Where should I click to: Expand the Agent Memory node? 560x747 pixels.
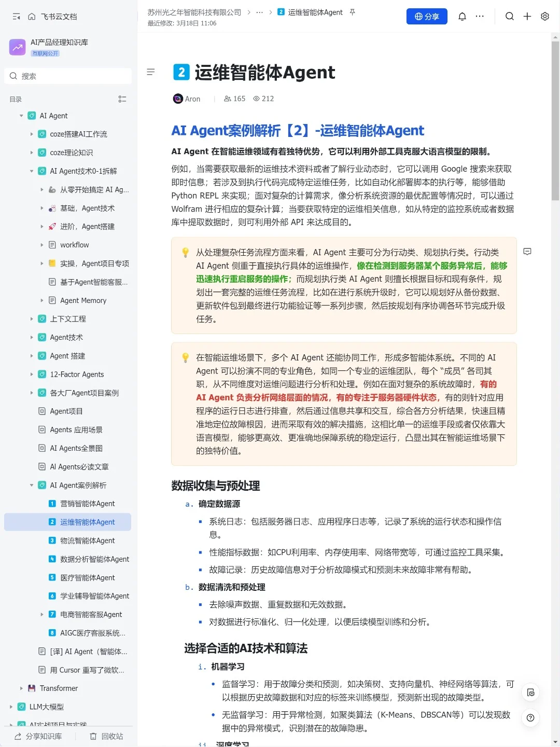click(x=42, y=300)
